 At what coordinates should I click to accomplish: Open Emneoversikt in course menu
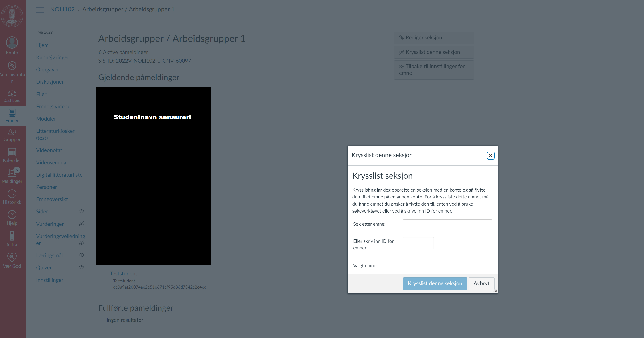coord(52,199)
